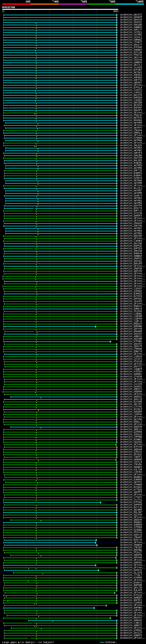Select the UniRef100_Q1HRJ3 label
The image size is (146, 644).
(x=131, y=196)
